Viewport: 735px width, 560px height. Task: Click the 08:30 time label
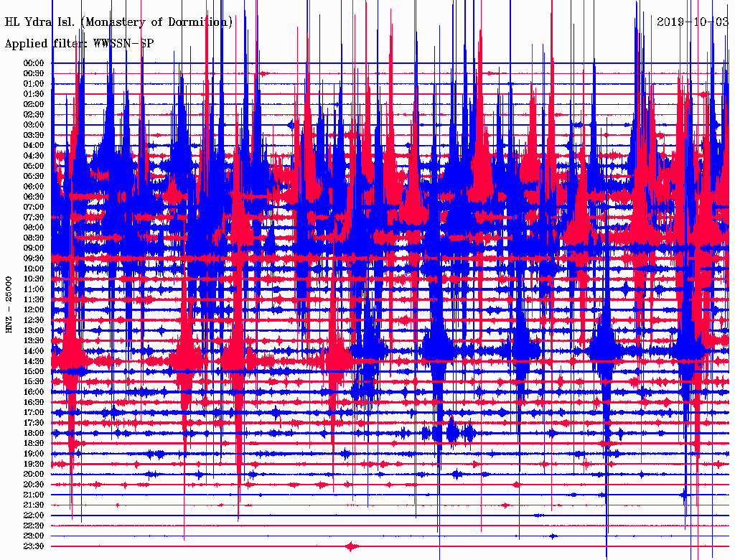click(x=34, y=238)
